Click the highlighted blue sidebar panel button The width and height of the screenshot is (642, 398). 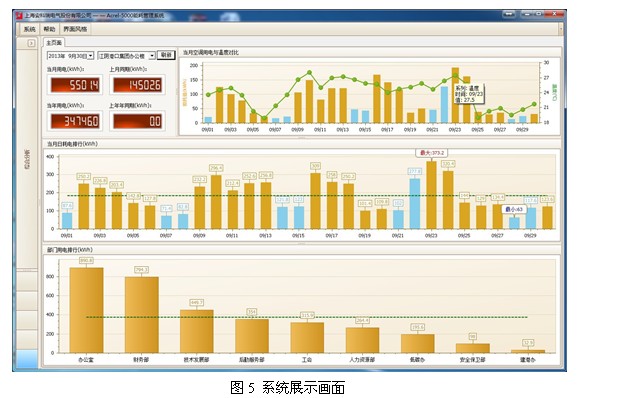tap(27, 359)
